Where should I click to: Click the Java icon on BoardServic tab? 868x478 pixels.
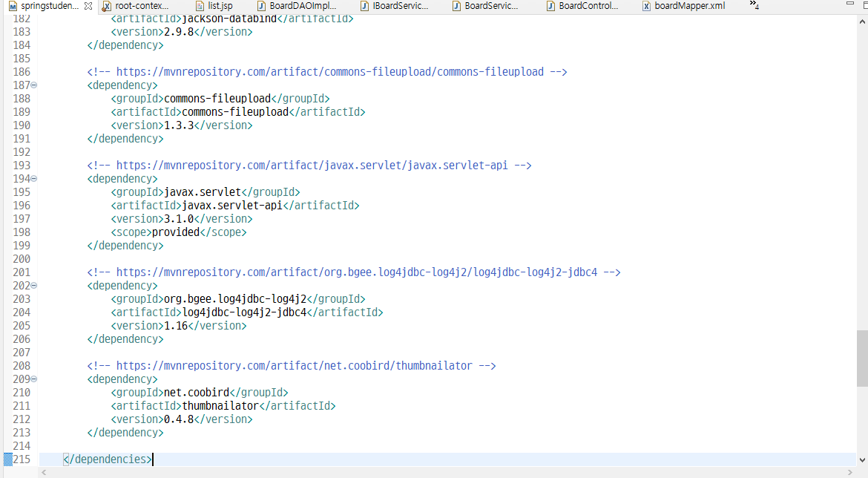(456, 7)
